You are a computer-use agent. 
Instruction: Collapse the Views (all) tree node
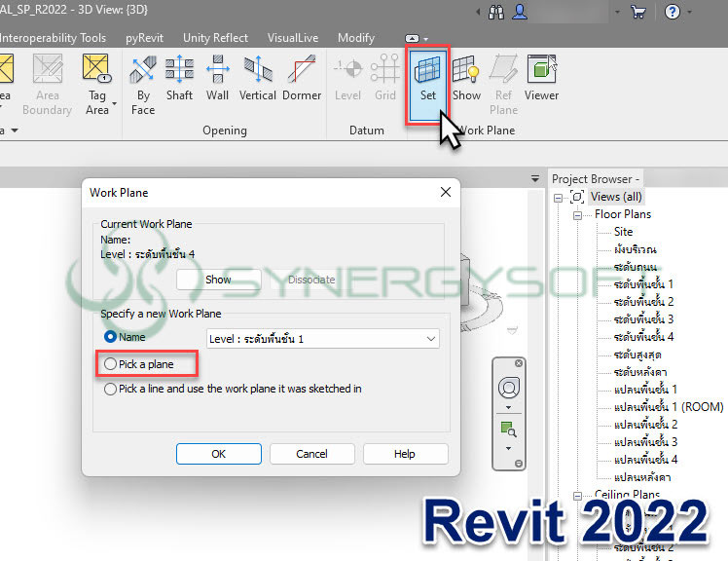click(x=558, y=198)
